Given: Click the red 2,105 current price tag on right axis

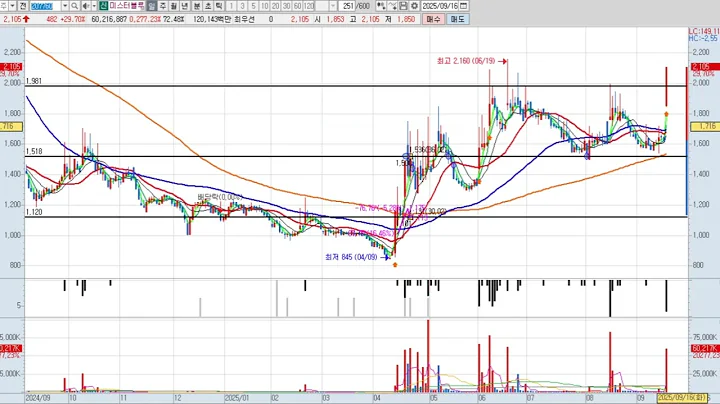Looking at the screenshot, I should pos(703,67).
